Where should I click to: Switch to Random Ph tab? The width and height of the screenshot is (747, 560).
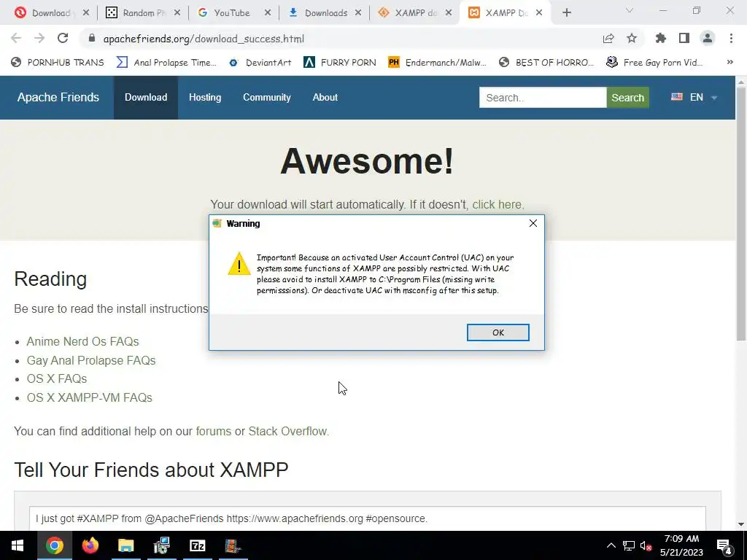pyautogui.click(x=144, y=13)
